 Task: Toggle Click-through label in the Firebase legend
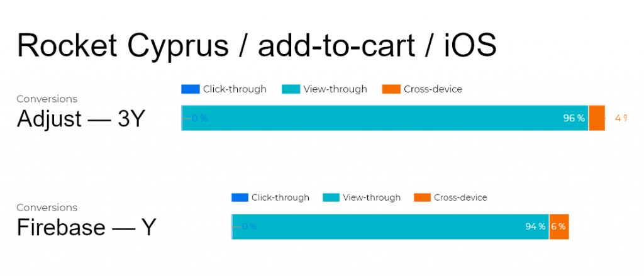tap(280, 197)
